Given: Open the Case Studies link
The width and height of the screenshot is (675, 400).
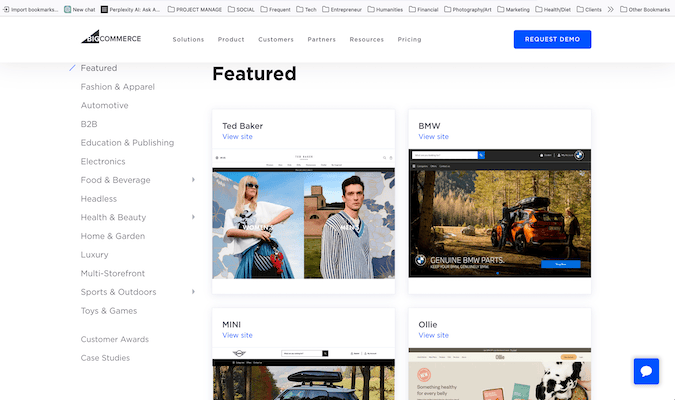Looking at the screenshot, I should (x=105, y=358).
